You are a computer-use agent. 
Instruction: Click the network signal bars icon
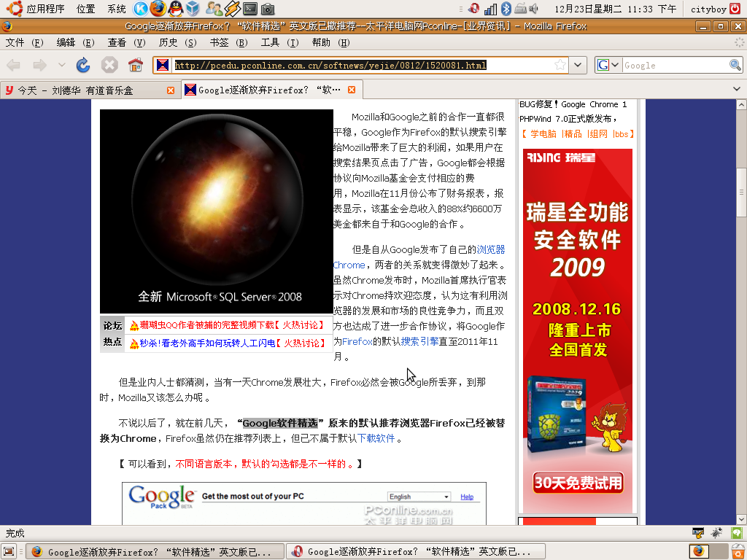(491, 9)
